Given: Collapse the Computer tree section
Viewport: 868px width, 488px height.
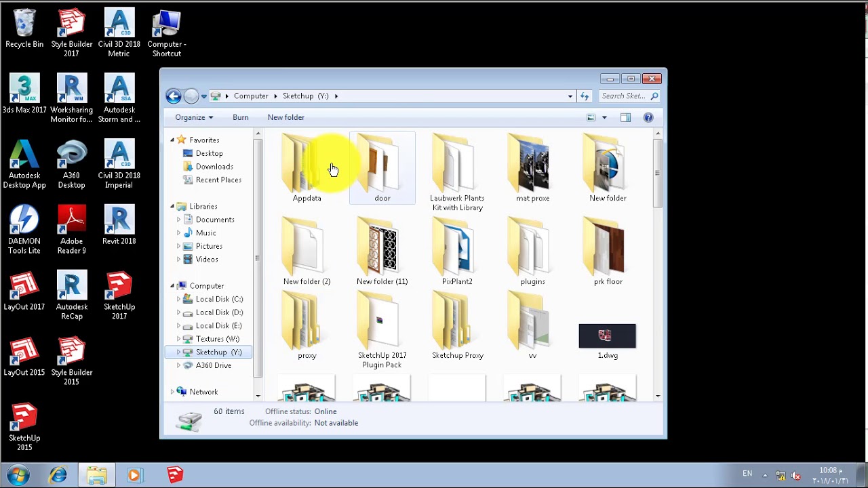Looking at the screenshot, I should coord(172,285).
